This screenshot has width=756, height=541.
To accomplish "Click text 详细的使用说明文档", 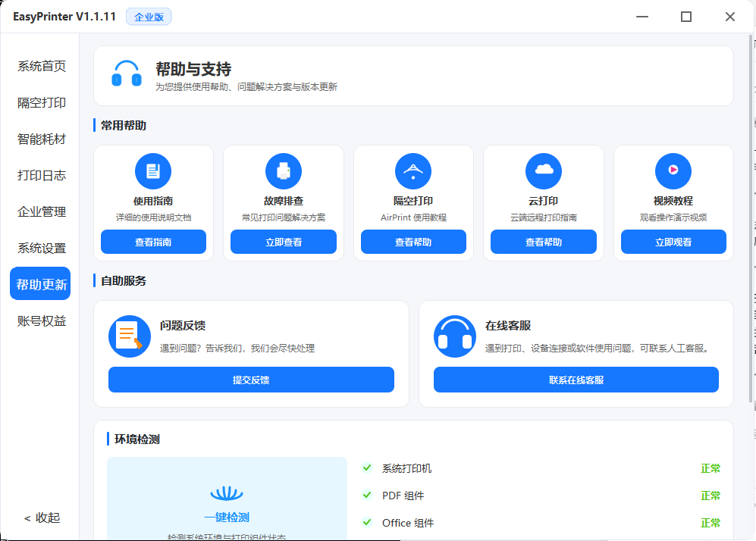I will [153, 217].
